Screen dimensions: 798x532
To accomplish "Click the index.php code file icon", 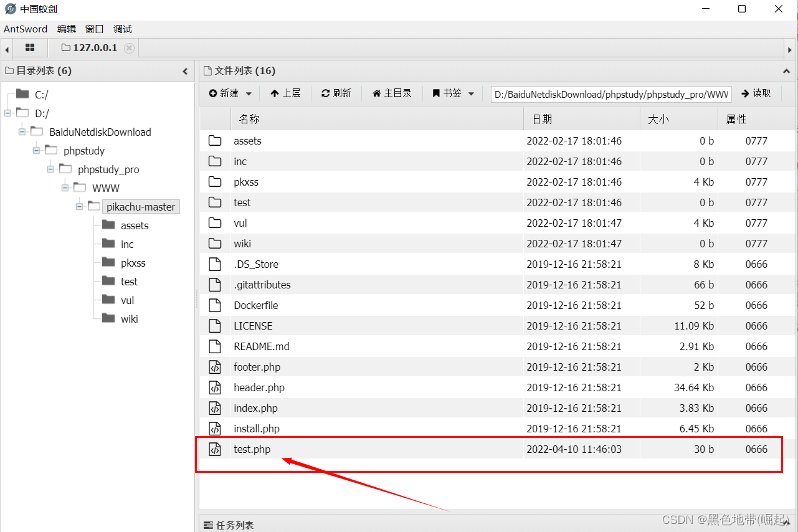I will click(x=215, y=408).
